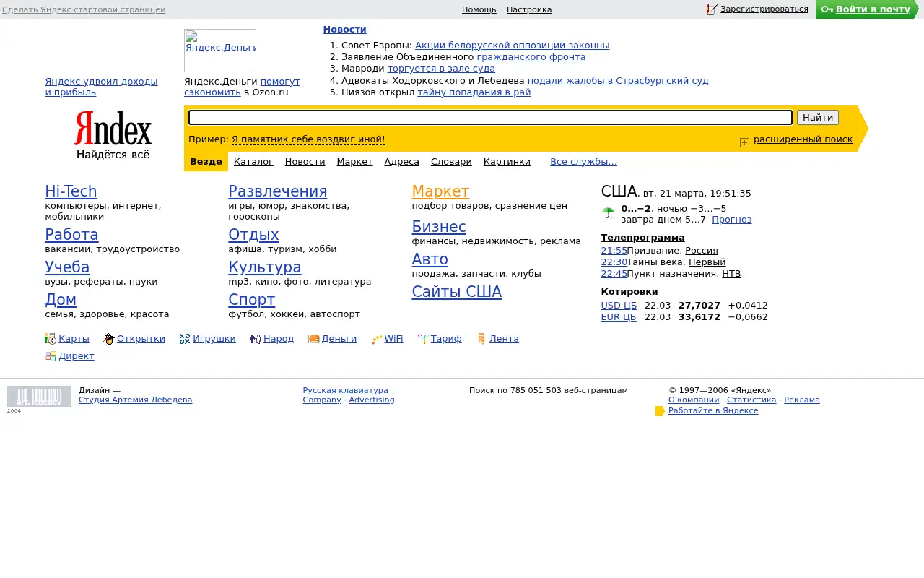
Task: Open the weather Прогноз link
Action: pos(731,220)
